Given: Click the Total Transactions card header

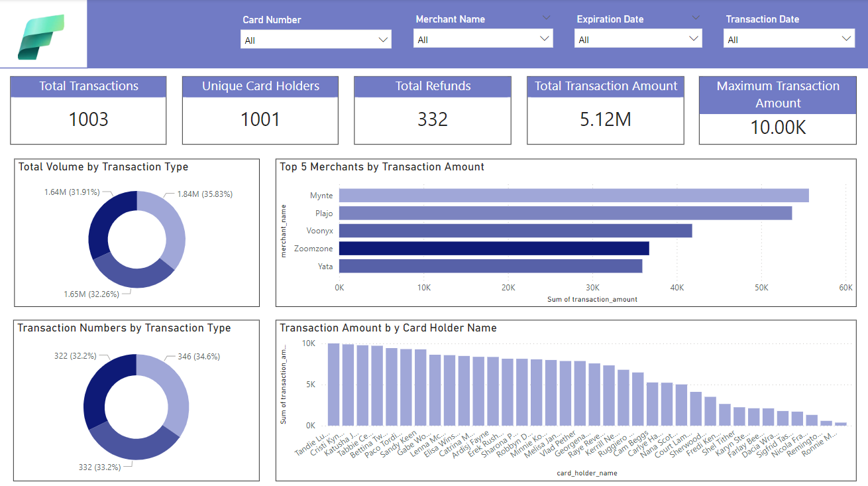Looking at the screenshot, I should click(88, 86).
